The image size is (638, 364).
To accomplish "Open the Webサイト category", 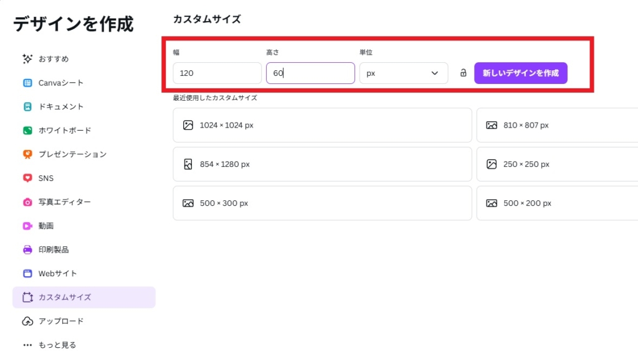I will point(57,273).
